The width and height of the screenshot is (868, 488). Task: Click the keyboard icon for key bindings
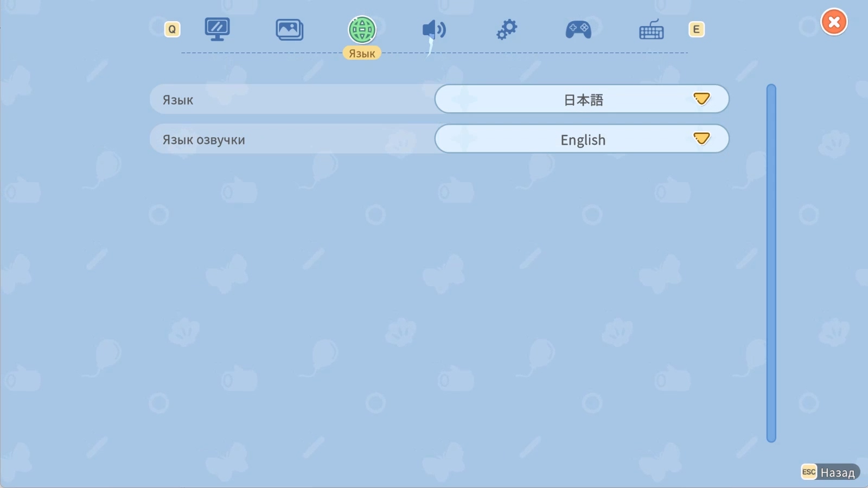(x=650, y=30)
